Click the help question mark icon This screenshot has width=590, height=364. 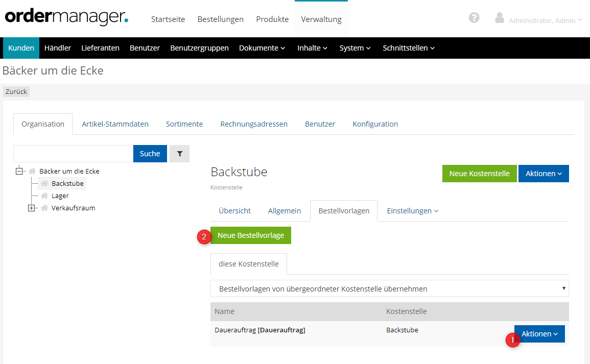click(474, 18)
